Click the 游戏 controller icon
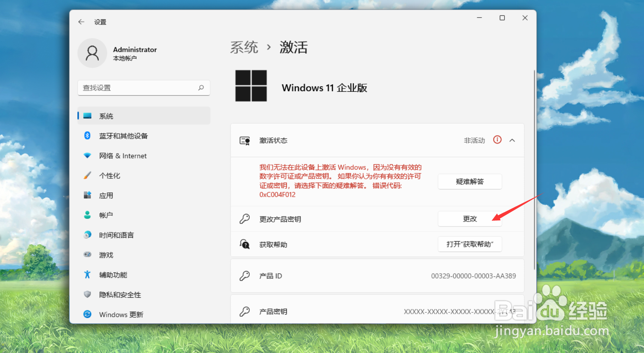 [87, 255]
